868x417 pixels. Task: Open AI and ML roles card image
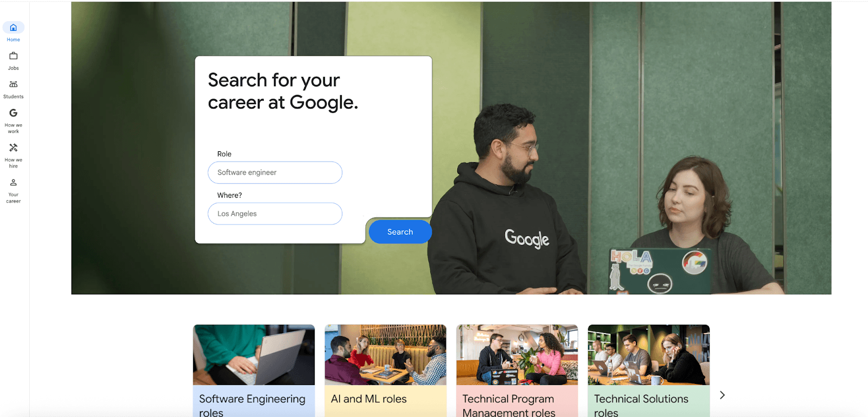pyautogui.click(x=386, y=355)
